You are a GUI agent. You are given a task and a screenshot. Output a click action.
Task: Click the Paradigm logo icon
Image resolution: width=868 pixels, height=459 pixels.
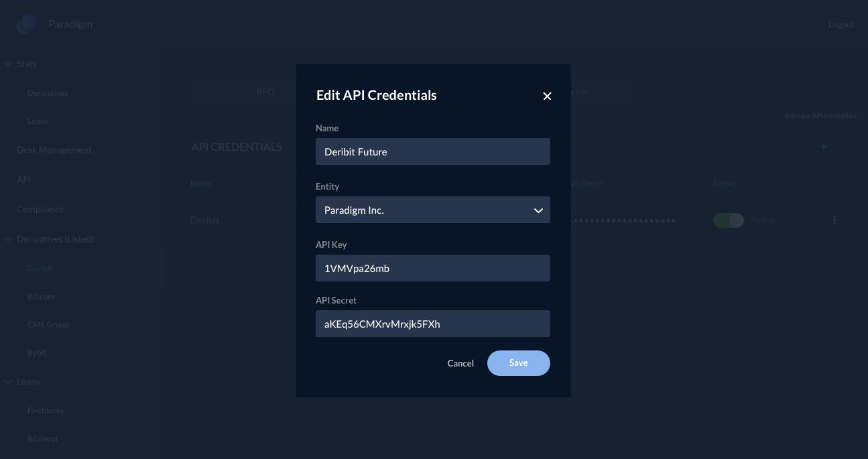(27, 24)
